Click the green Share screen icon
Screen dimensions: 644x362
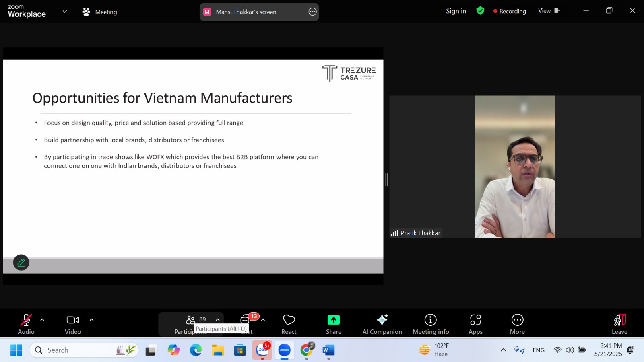333,320
